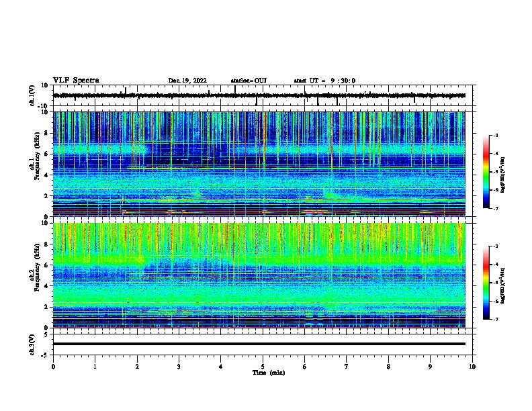Click the ch.2 spectrogram color scale bar
Viewport: 532px width, 411px height.
tap(486, 283)
